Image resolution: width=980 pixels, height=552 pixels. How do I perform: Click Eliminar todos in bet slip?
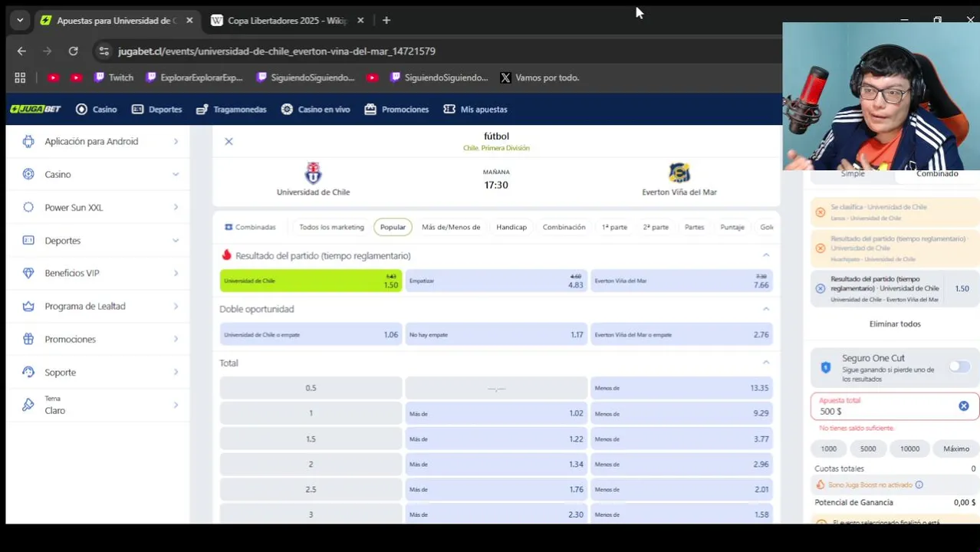point(895,324)
